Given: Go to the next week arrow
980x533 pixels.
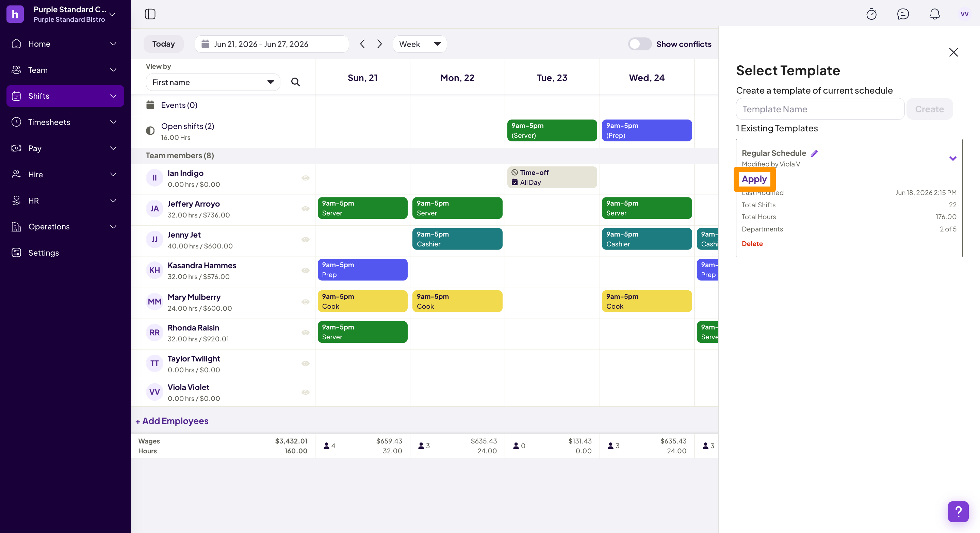Looking at the screenshot, I should (x=379, y=44).
